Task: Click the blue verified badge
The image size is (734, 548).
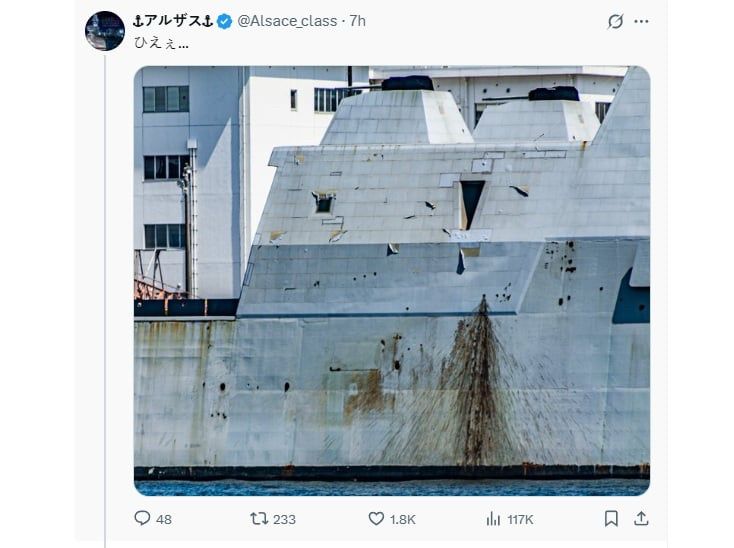Action: [225, 22]
